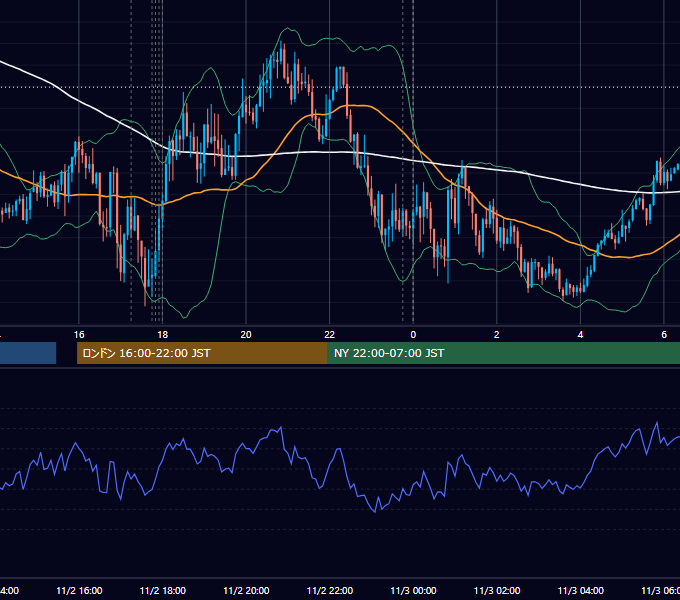Select hour label 2 on upper axis
This screenshot has width=680, height=600.
[x=497, y=335]
